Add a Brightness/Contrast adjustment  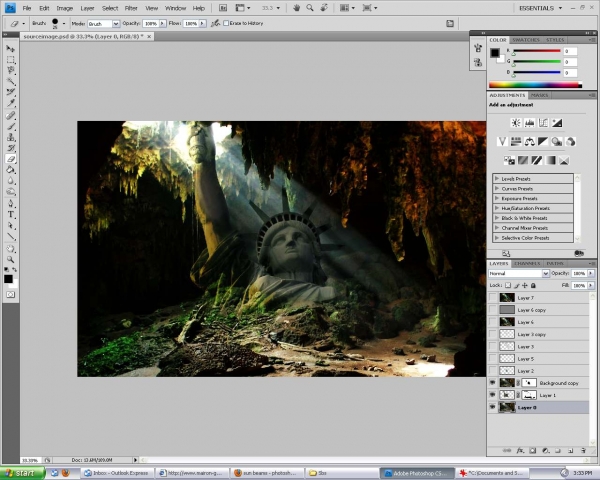pyautogui.click(x=516, y=123)
